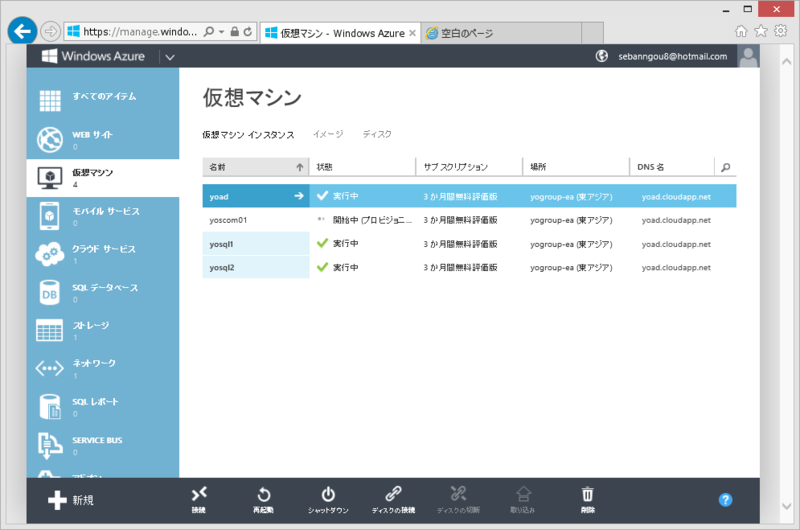Sort by 名前 column arrow
800x530 pixels.
(x=299, y=167)
